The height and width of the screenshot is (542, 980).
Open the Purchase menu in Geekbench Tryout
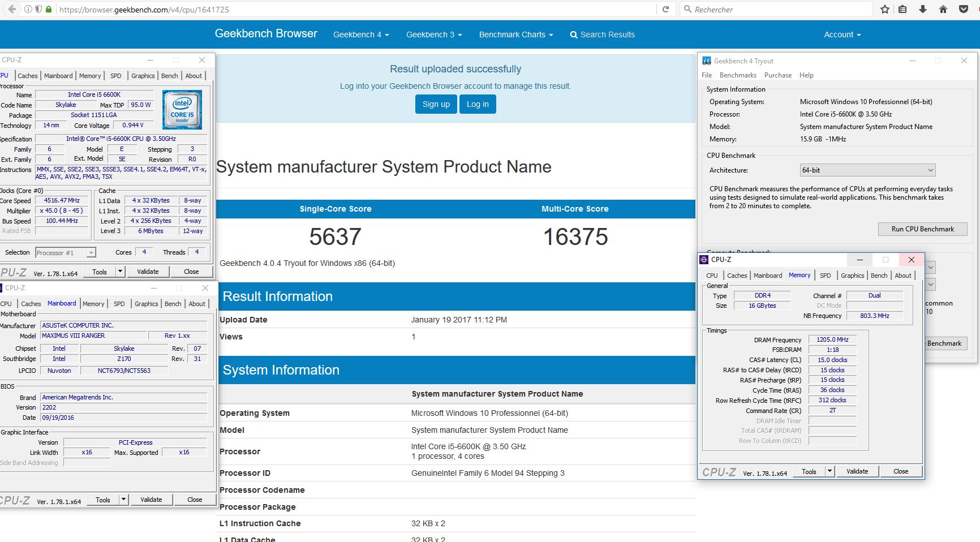778,75
